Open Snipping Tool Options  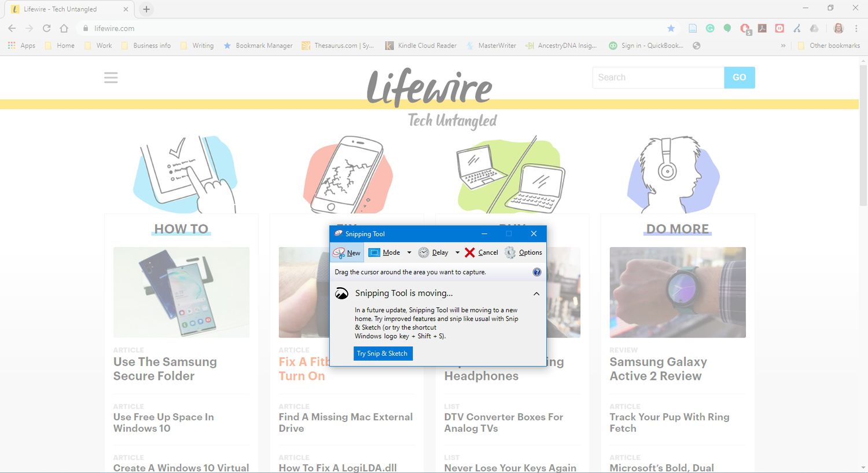point(523,252)
